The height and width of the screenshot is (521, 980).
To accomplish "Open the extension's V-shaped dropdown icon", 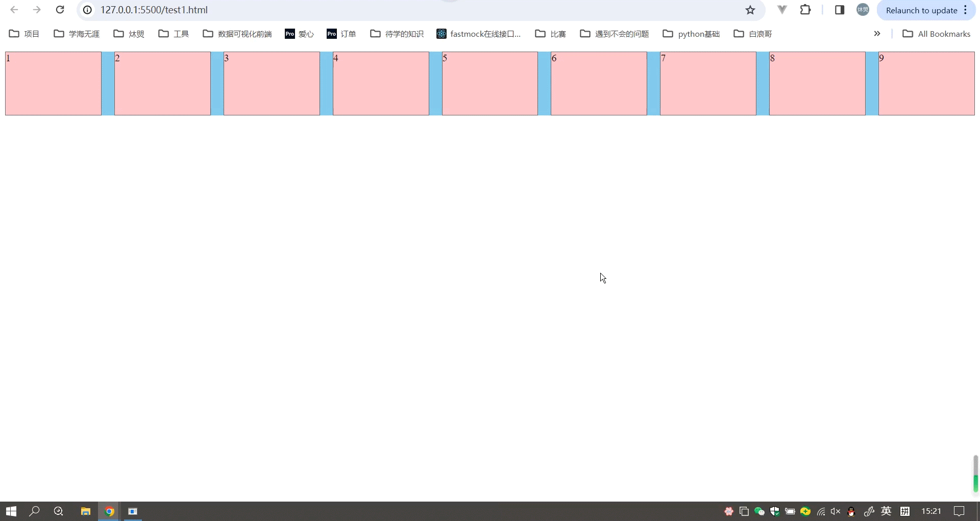I will pos(781,10).
